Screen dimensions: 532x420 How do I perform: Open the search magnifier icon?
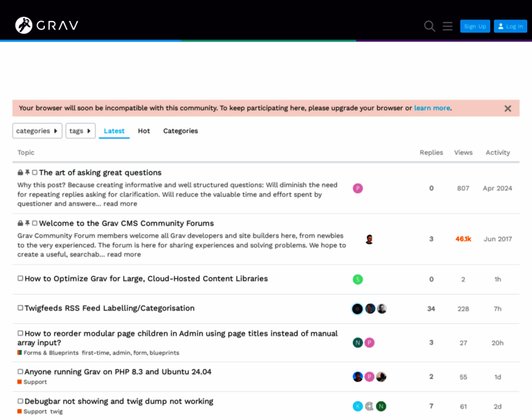pyautogui.click(x=430, y=26)
